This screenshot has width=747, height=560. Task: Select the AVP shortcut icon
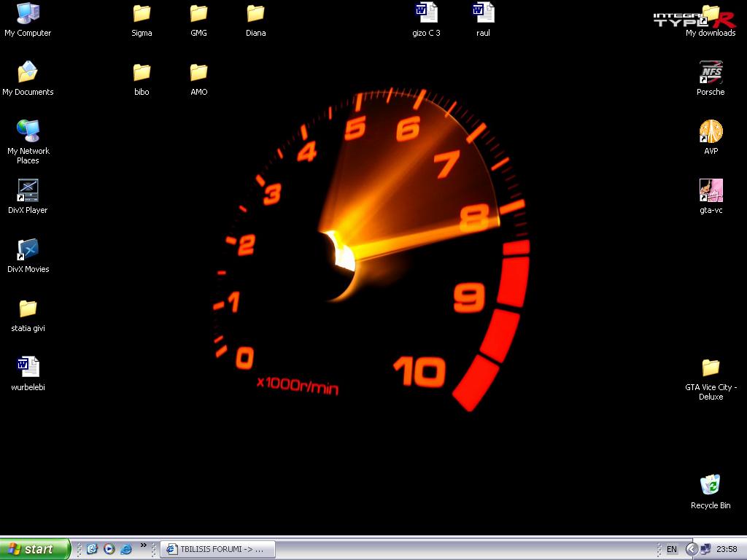(x=711, y=132)
